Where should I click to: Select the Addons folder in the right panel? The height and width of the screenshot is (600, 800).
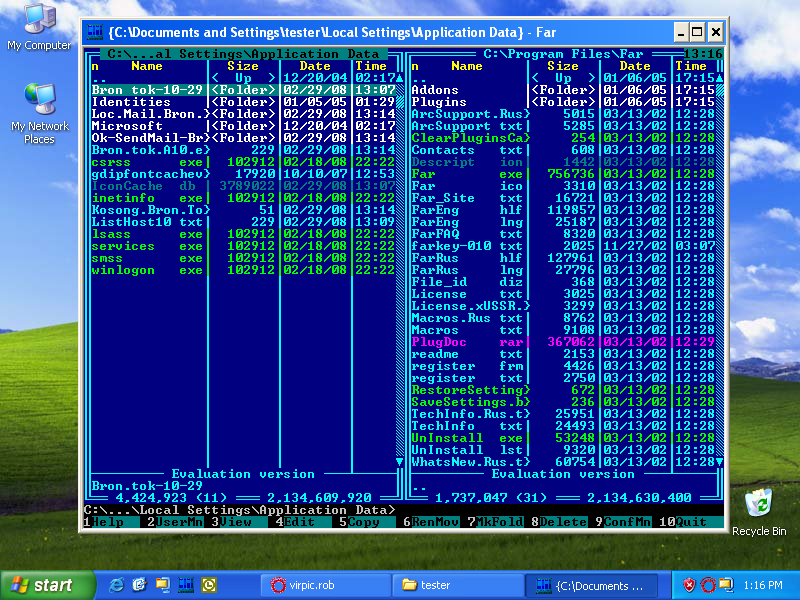click(x=563, y=90)
